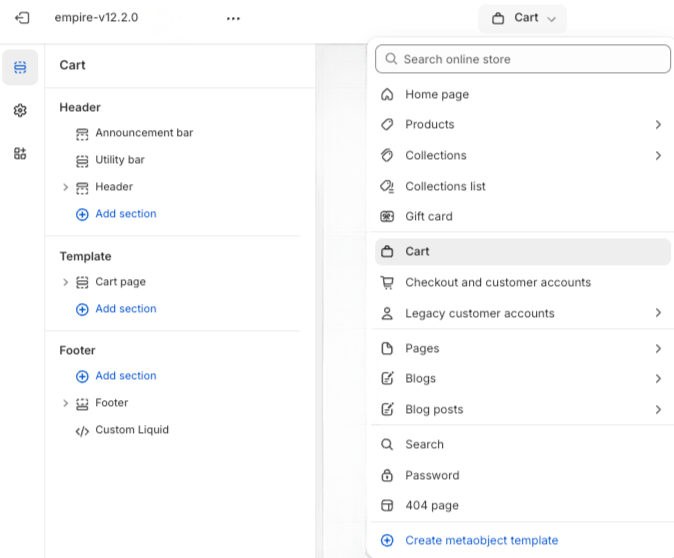Click the Header section icon
The height and width of the screenshot is (558, 674).
(82, 188)
